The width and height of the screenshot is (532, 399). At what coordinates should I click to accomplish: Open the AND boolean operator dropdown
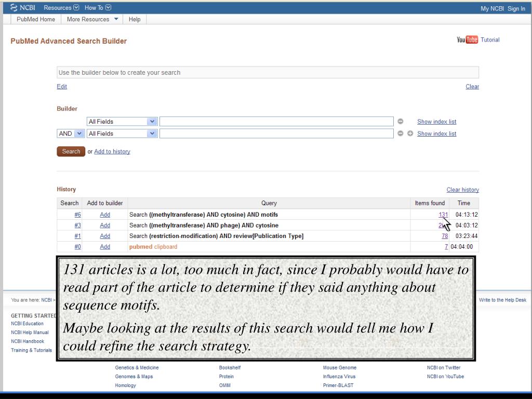pyautogui.click(x=71, y=134)
